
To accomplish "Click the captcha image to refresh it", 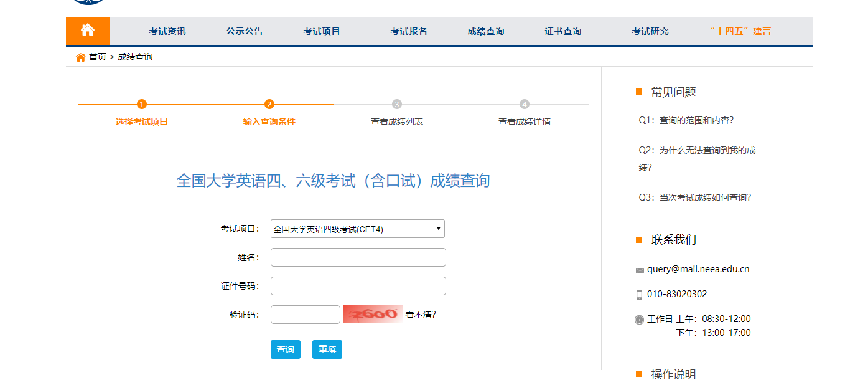I will coord(371,315).
